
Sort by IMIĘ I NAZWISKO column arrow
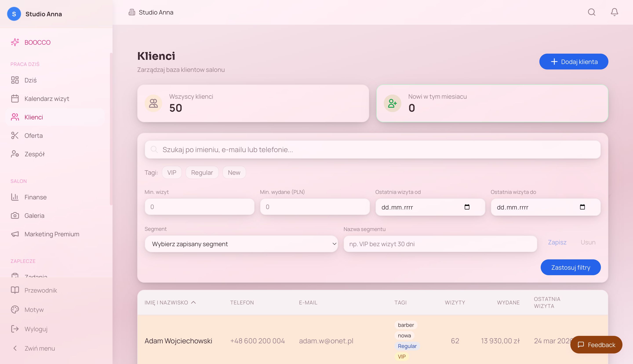click(x=193, y=302)
